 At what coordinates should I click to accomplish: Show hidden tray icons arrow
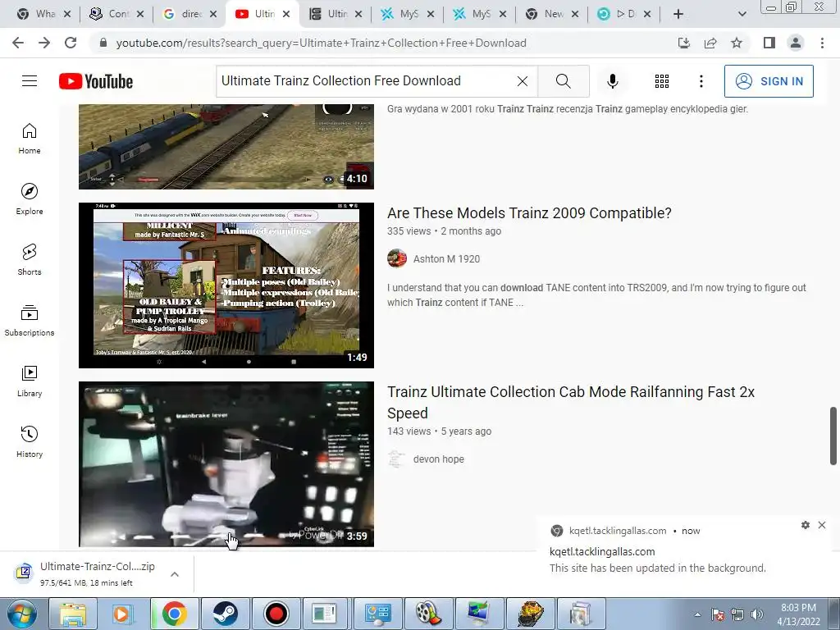point(697,614)
